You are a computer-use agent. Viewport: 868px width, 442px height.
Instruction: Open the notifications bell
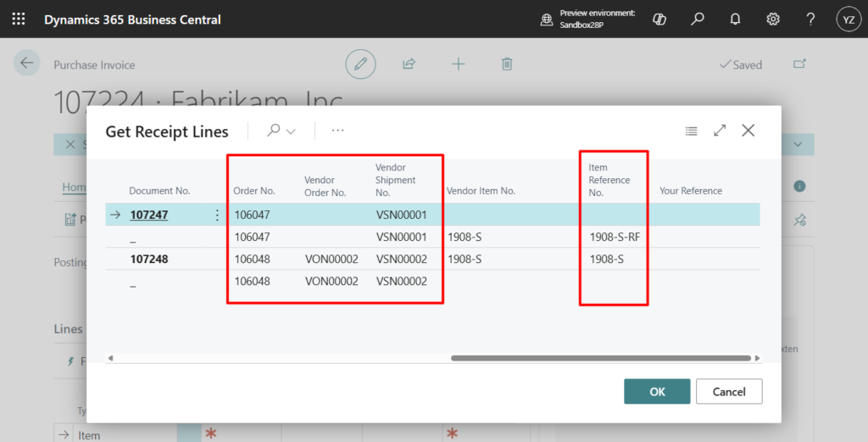736,19
